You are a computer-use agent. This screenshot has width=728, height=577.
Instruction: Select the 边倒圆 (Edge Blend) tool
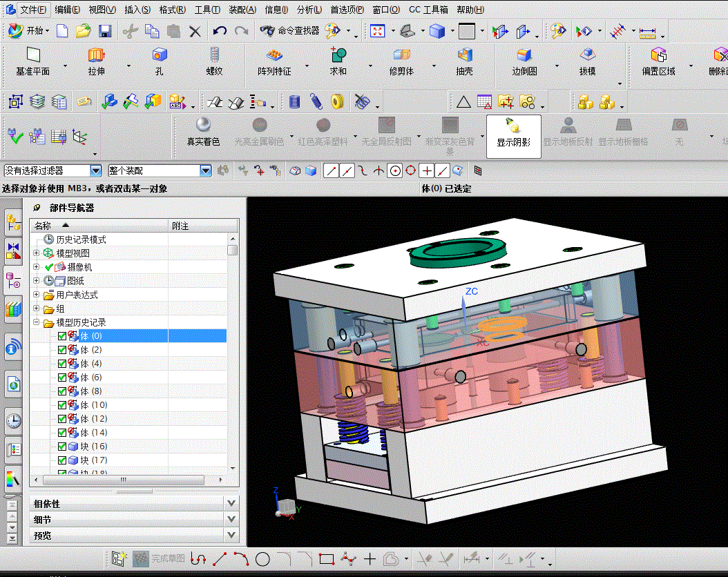coord(524,55)
